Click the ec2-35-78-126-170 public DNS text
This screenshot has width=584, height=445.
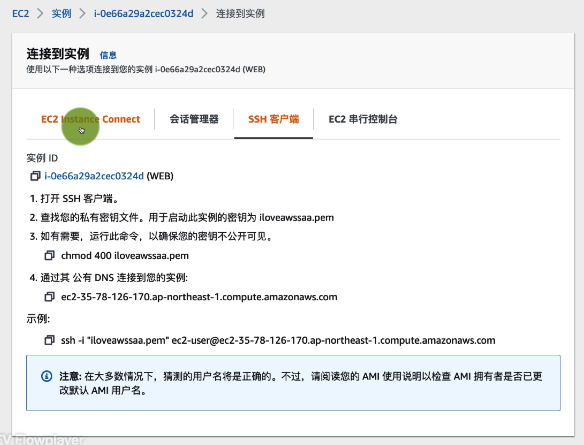(199, 297)
